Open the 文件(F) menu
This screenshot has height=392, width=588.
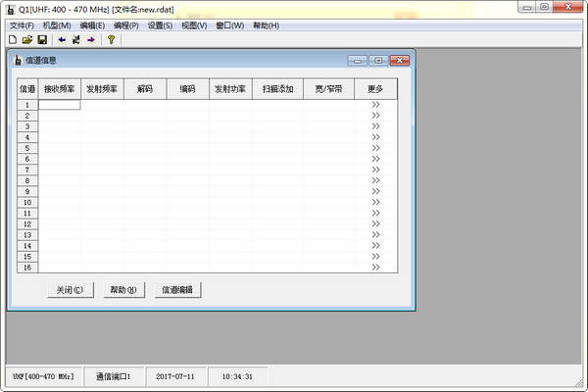[22, 25]
